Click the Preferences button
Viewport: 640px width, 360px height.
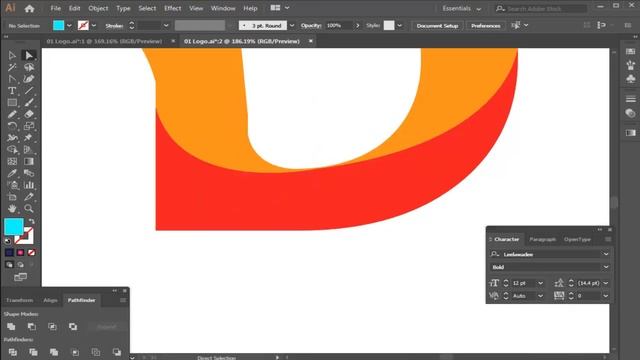[x=486, y=26]
